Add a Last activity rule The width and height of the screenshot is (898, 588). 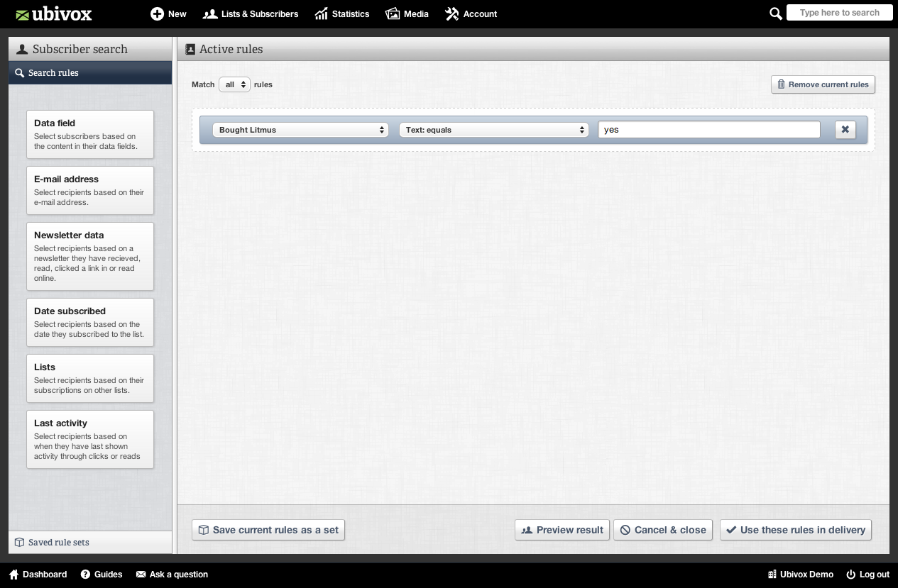pos(90,439)
